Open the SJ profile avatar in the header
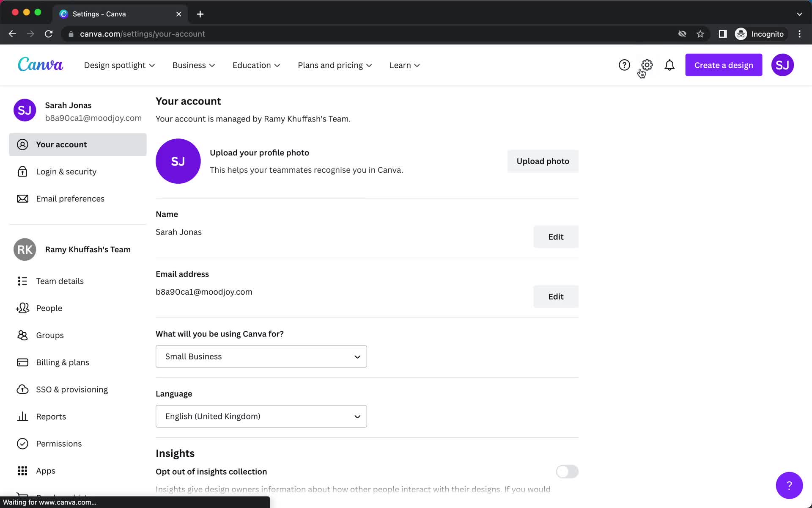 coord(782,65)
